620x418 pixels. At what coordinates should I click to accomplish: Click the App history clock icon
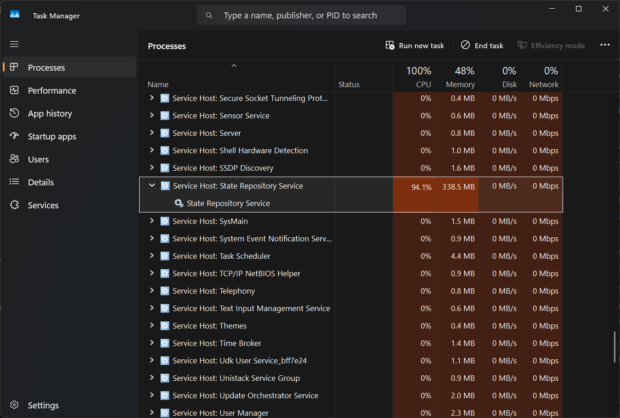click(14, 113)
